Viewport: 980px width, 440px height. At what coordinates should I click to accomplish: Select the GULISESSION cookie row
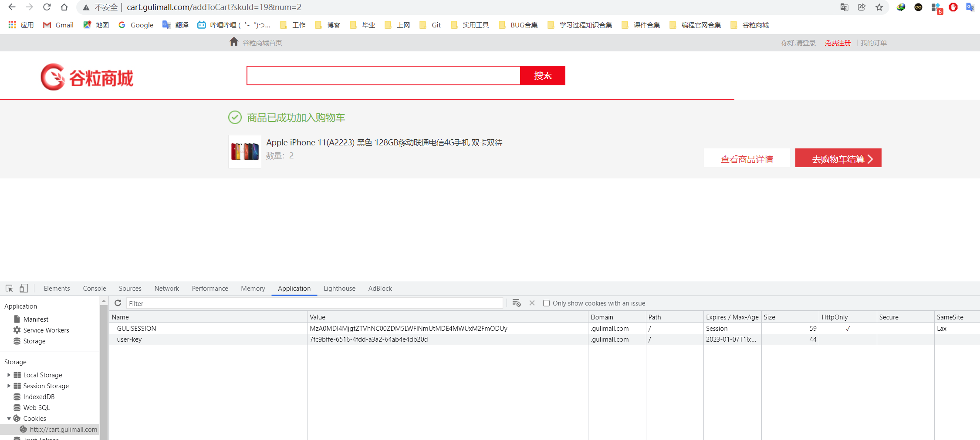pos(544,328)
